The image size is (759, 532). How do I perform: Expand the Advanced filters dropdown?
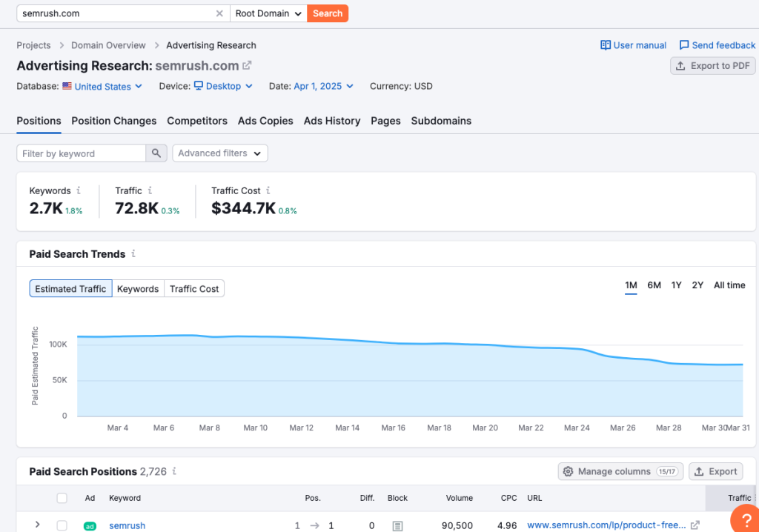[219, 153]
